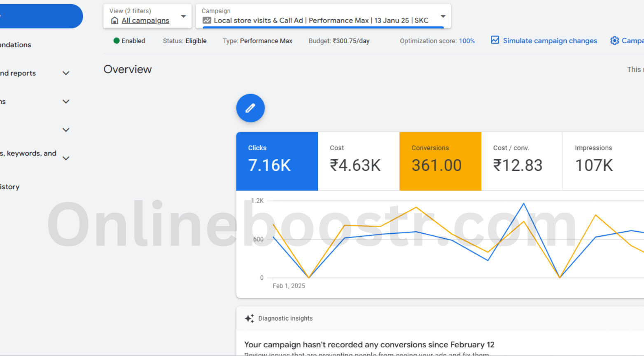Screen dimensions: 644x356
Task: Click the home icon inside the View filter
Action: pos(114,20)
